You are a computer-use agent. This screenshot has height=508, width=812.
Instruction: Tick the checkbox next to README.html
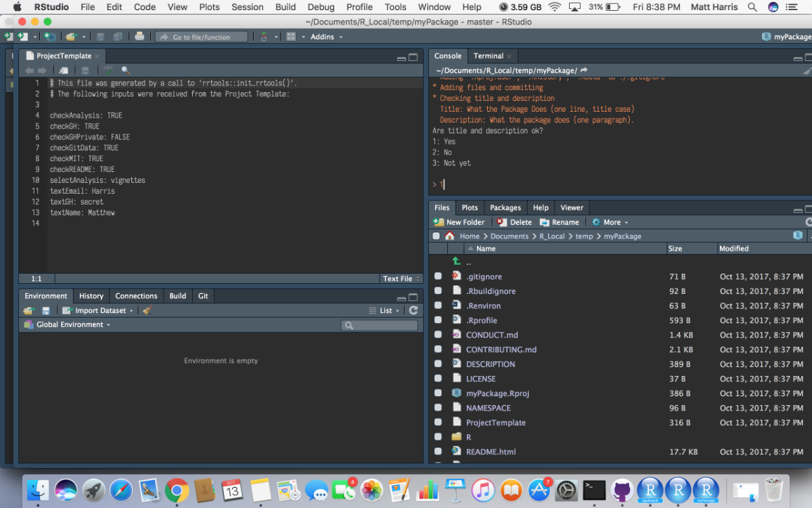pos(438,451)
